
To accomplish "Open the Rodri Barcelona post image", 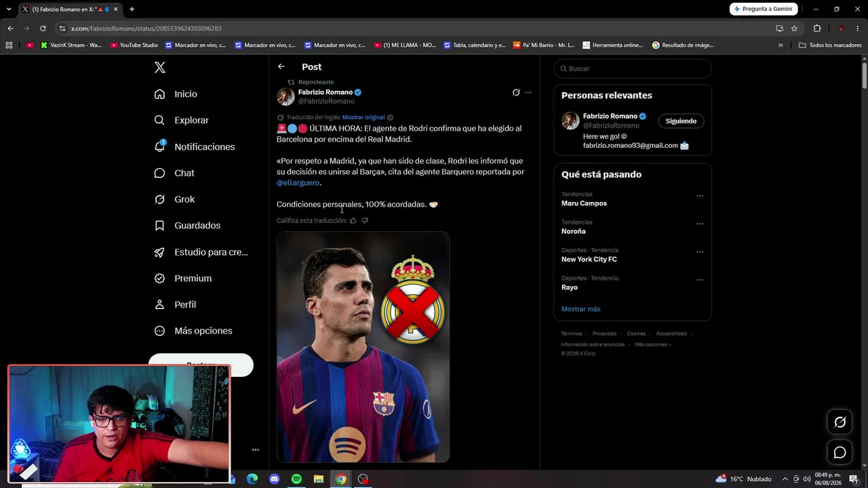I will [363, 347].
